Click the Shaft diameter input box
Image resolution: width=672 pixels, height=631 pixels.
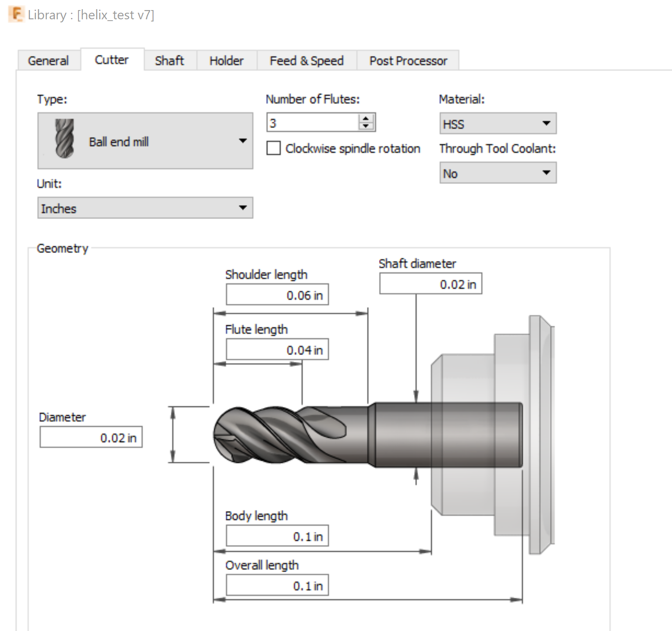point(430,284)
